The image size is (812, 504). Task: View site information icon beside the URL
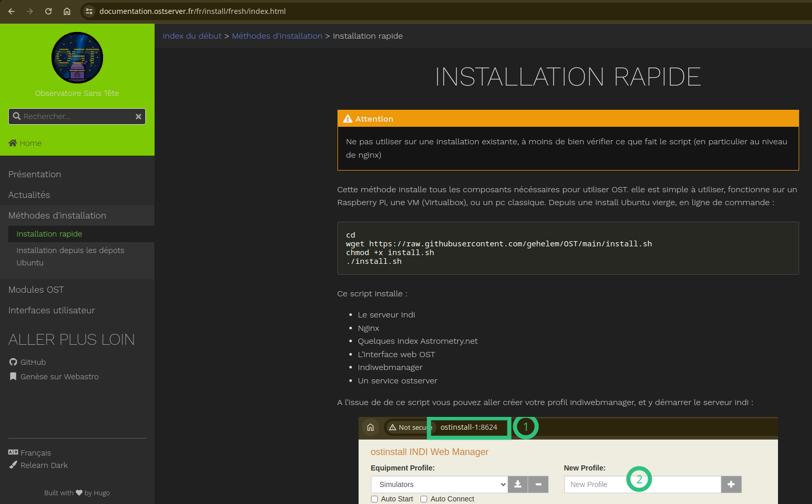pyautogui.click(x=89, y=11)
